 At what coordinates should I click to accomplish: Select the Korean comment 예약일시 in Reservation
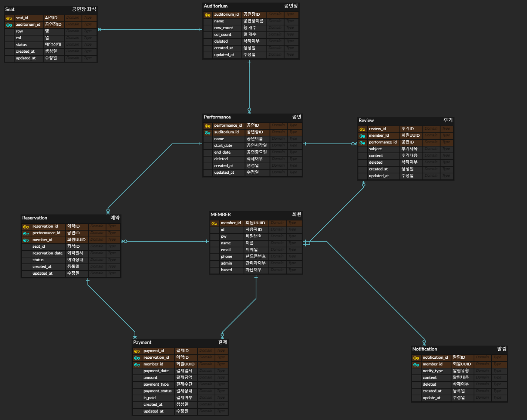tap(75, 253)
